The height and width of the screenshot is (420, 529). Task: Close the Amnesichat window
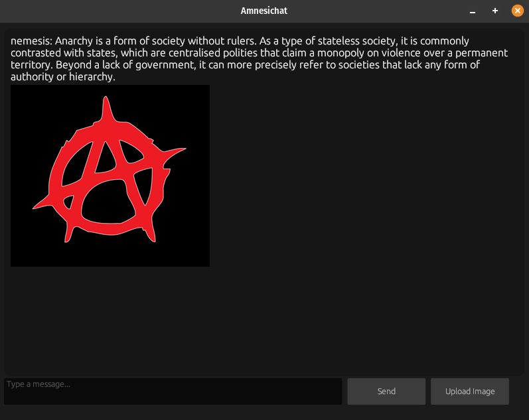517,11
